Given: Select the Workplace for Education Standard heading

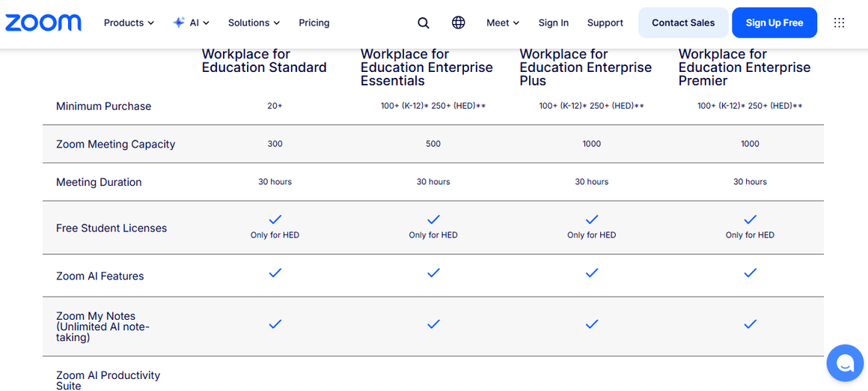Looking at the screenshot, I should (264, 61).
